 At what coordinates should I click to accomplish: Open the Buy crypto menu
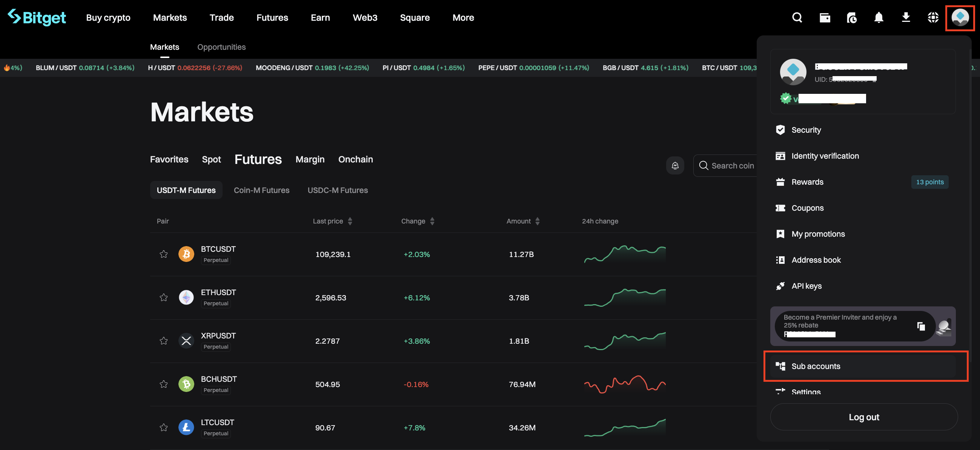coord(108,17)
